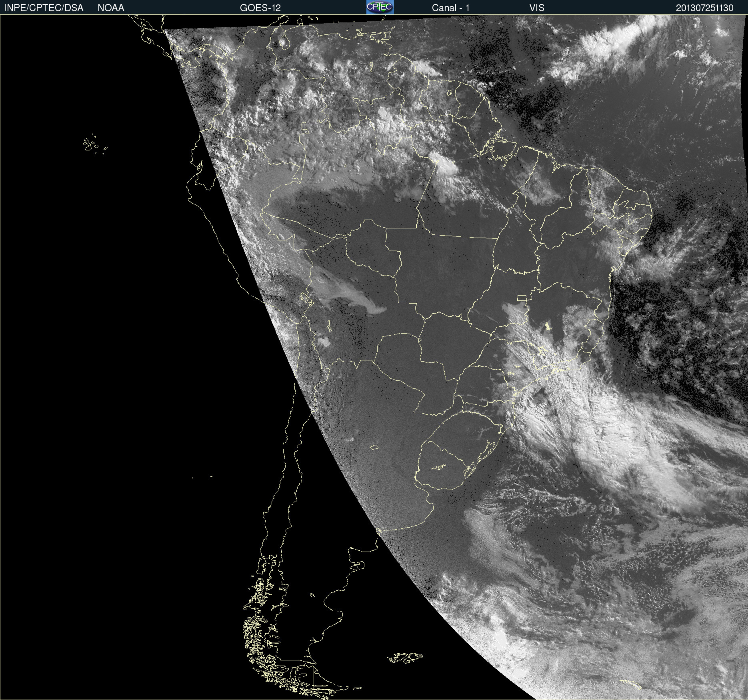Click the 201307251130 timestamp
The height and width of the screenshot is (700, 748).
(x=705, y=8)
